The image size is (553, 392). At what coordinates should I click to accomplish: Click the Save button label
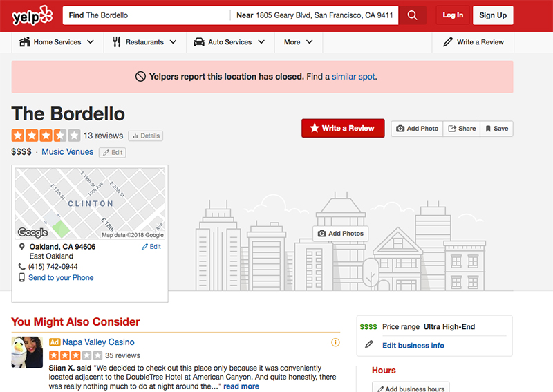coord(500,129)
